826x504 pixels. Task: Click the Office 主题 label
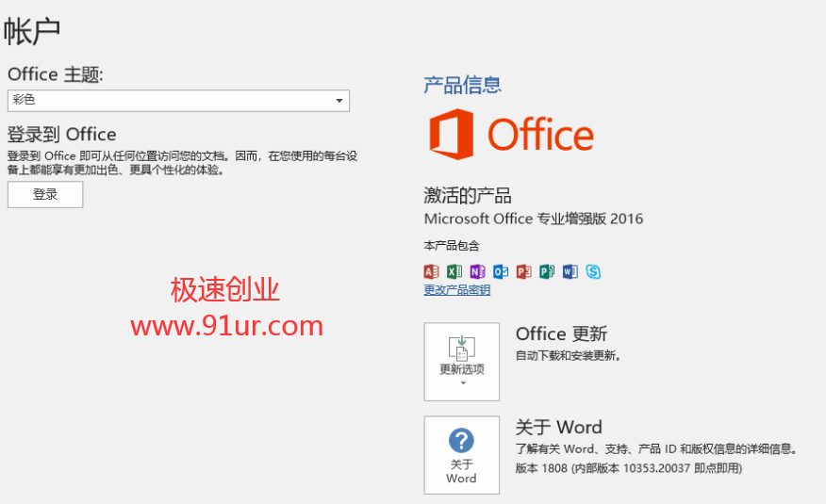click(x=56, y=74)
